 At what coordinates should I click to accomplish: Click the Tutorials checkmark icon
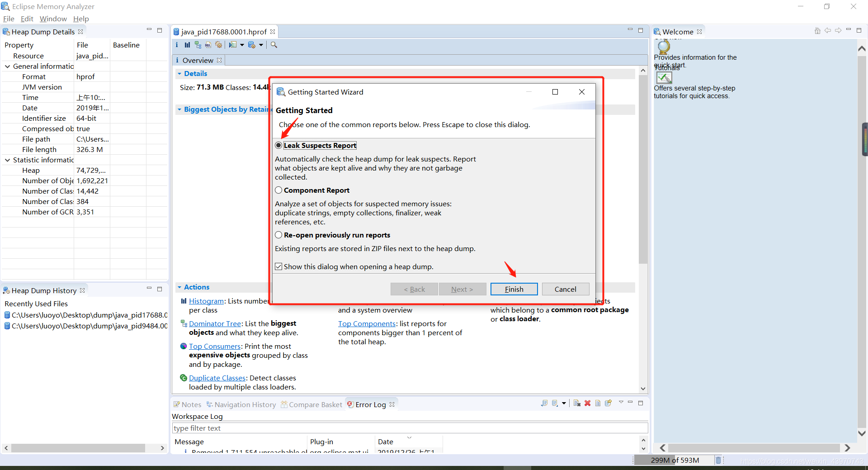[664, 78]
